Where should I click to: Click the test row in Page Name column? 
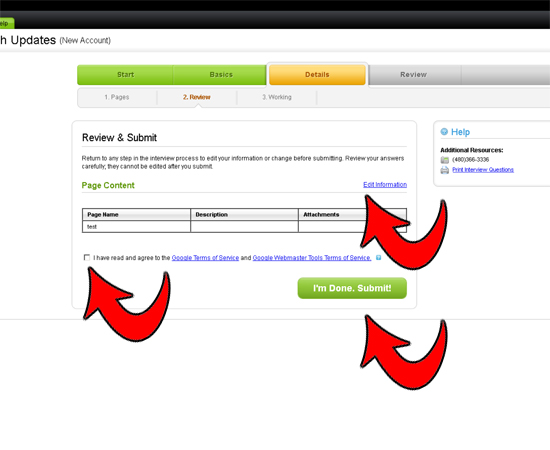136,227
